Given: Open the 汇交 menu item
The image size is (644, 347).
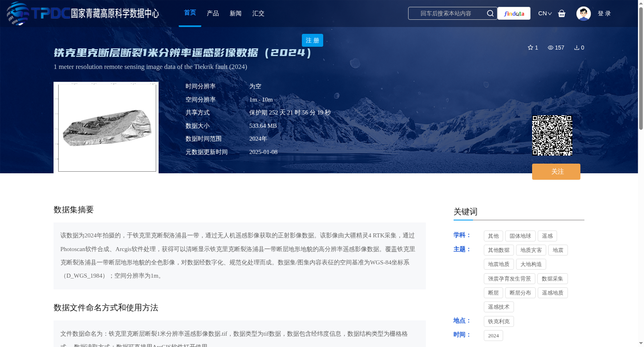Looking at the screenshot, I should (258, 13).
